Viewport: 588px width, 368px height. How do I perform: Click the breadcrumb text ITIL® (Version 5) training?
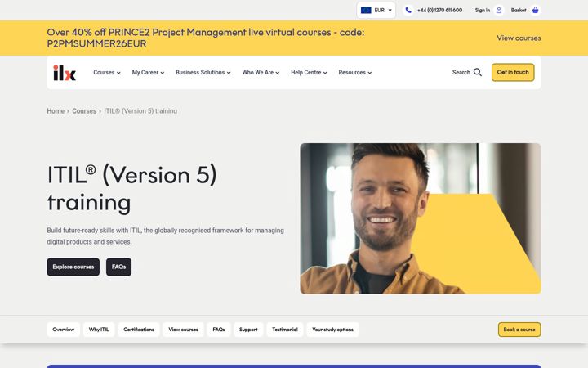140,110
